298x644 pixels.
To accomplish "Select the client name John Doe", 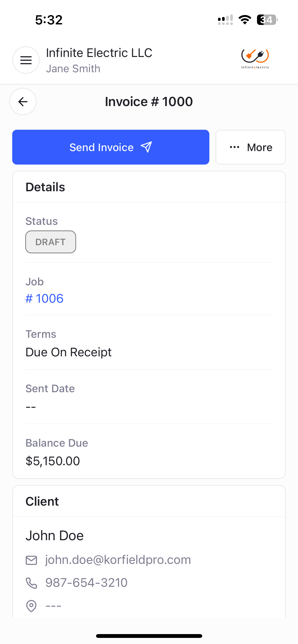I will (x=55, y=536).
